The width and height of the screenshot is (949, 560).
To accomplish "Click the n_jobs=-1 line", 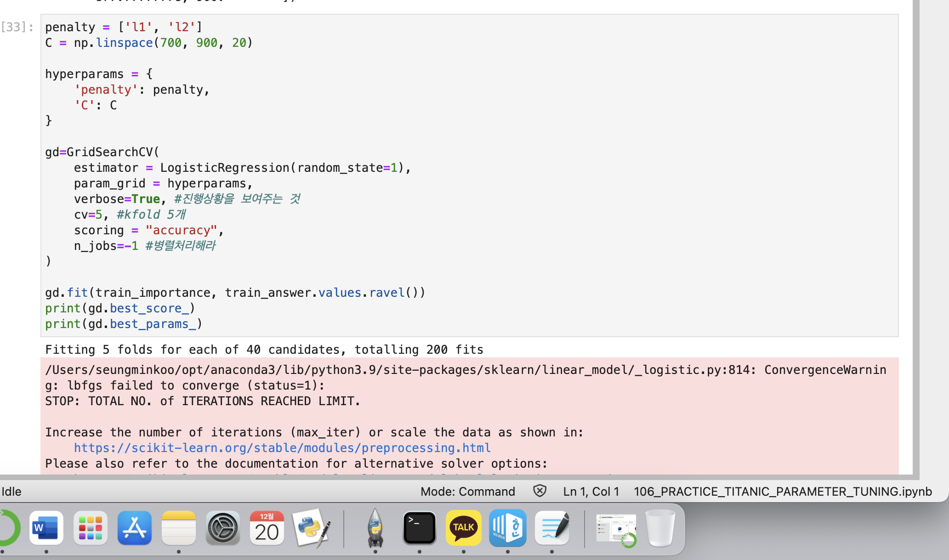I will 145,246.
